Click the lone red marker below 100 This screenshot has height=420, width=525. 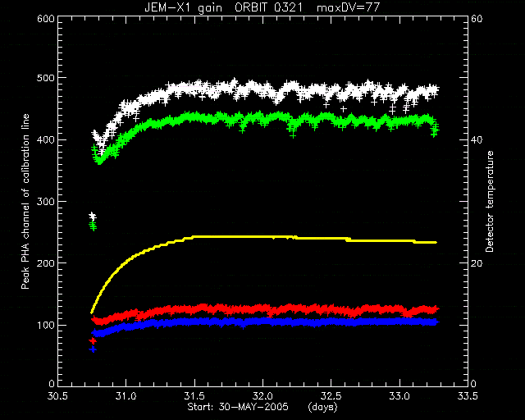coord(93,341)
